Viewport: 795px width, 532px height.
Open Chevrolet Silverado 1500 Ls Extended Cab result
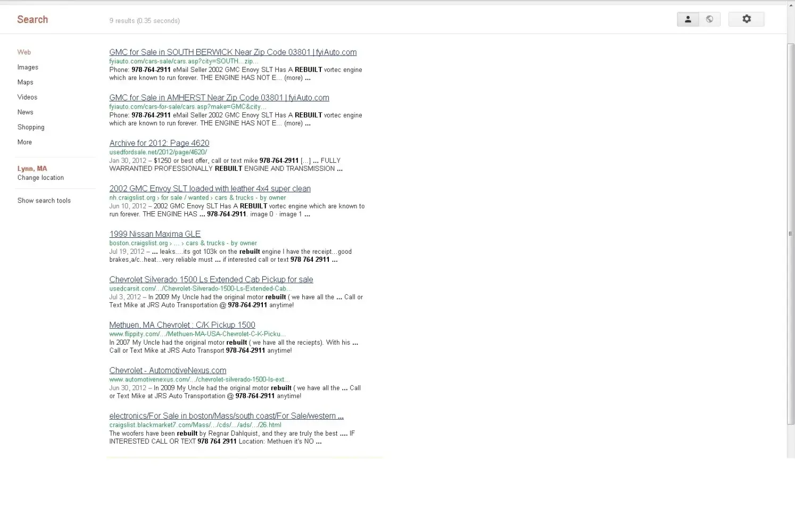[x=211, y=280]
